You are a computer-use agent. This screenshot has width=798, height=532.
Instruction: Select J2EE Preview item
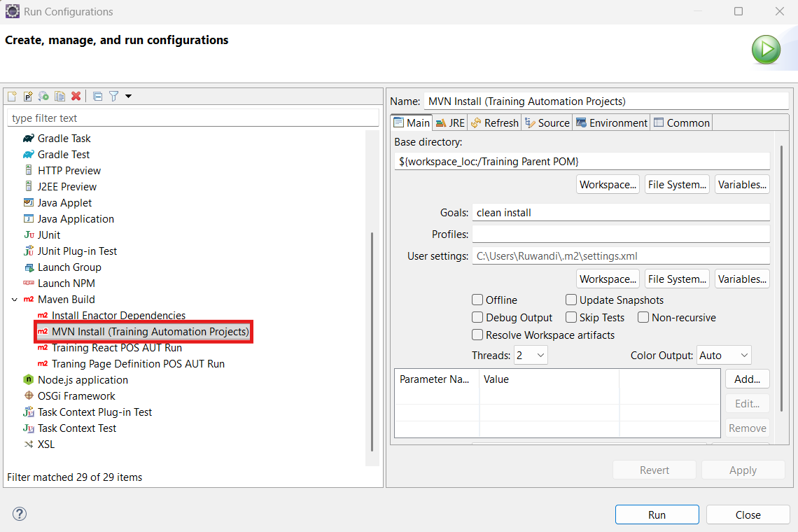[67, 187]
